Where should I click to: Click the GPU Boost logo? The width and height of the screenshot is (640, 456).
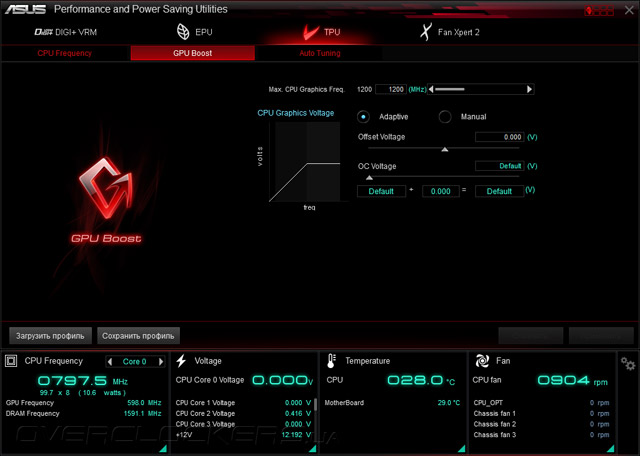point(106,200)
